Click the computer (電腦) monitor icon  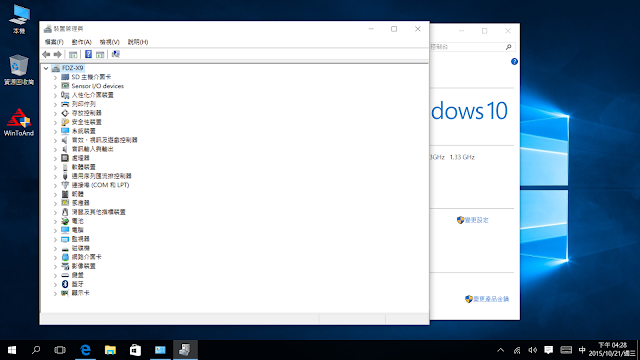pos(65,230)
